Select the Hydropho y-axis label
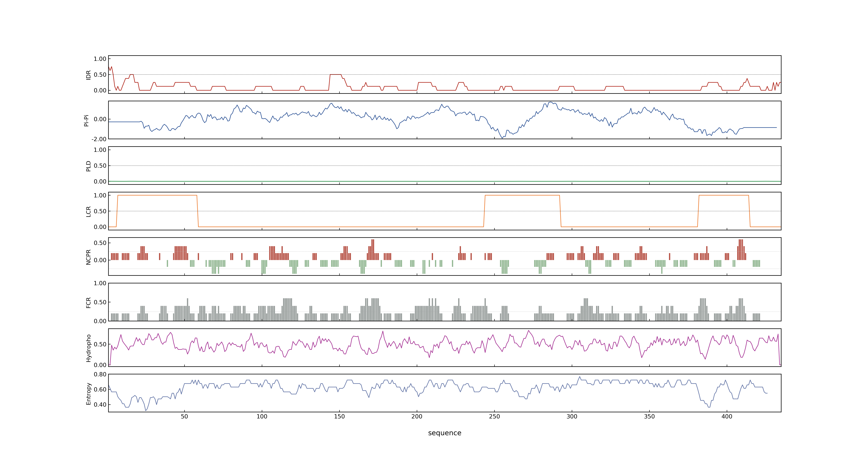 [x=89, y=348]
